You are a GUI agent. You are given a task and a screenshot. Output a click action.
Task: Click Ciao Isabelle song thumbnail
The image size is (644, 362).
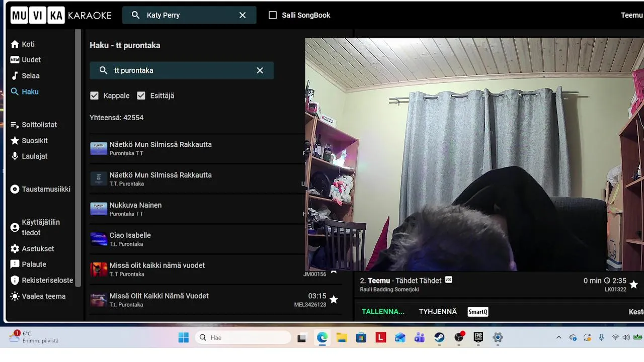(x=99, y=239)
